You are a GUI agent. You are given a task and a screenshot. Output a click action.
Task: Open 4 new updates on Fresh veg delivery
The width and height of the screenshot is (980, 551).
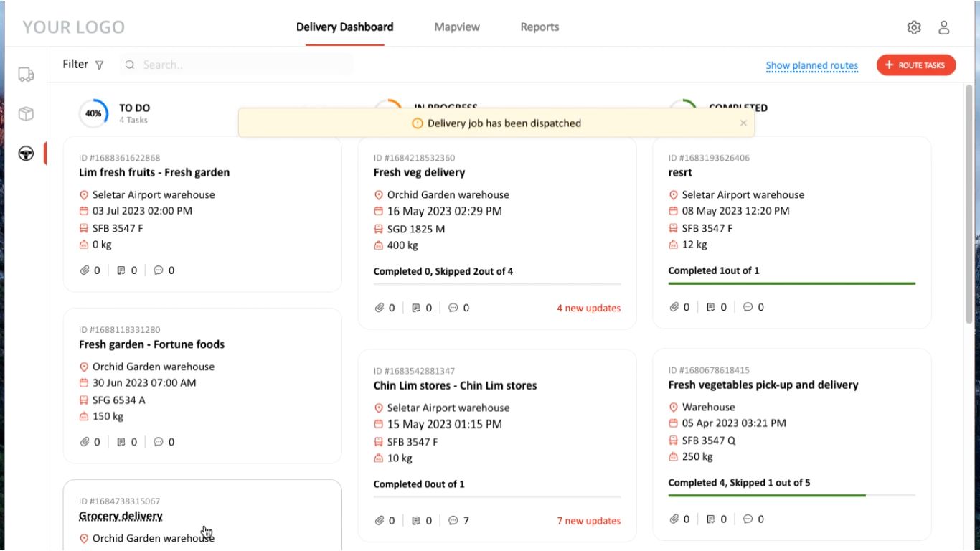pos(588,309)
